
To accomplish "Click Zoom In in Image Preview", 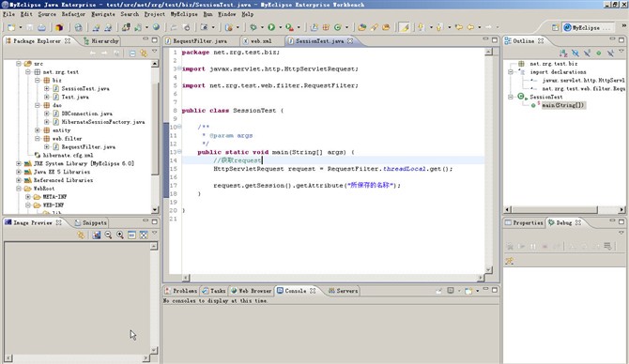I will click(120, 235).
